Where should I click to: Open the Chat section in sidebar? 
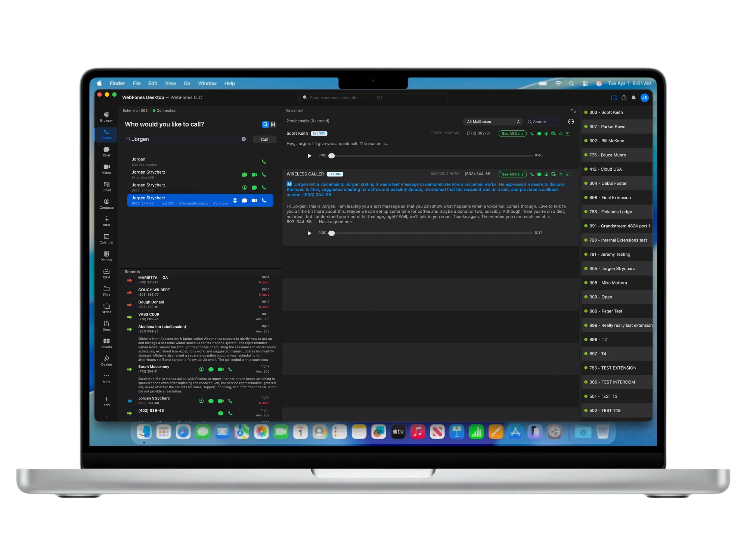pos(106,152)
